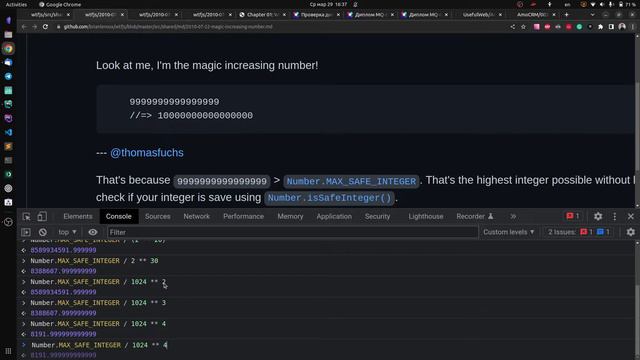
Task: Click console input 'Number.MAX_SAFE_INTEGER / 1024 ** 2'
Action: point(98,282)
